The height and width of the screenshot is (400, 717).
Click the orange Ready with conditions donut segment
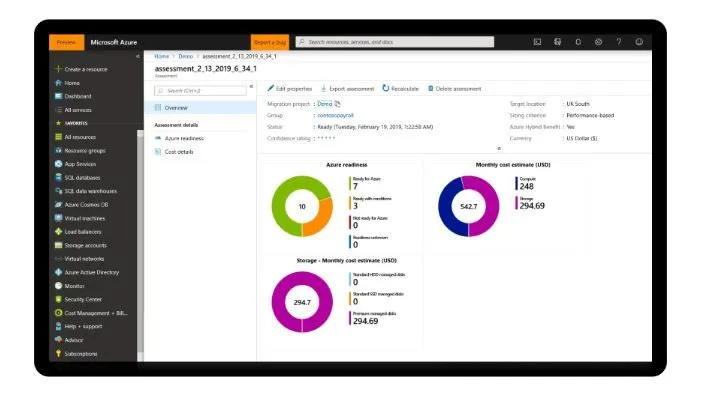pos(322,219)
